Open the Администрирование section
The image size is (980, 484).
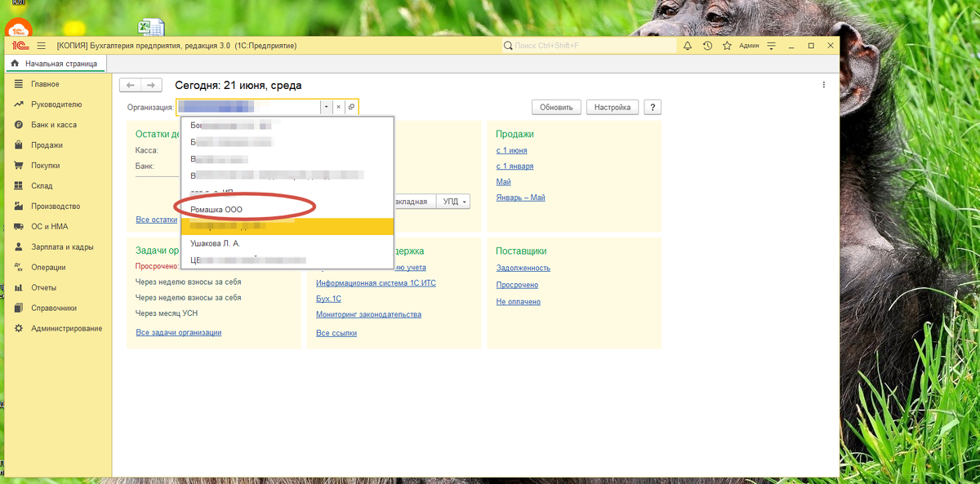pyautogui.click(x=67, y=328)
